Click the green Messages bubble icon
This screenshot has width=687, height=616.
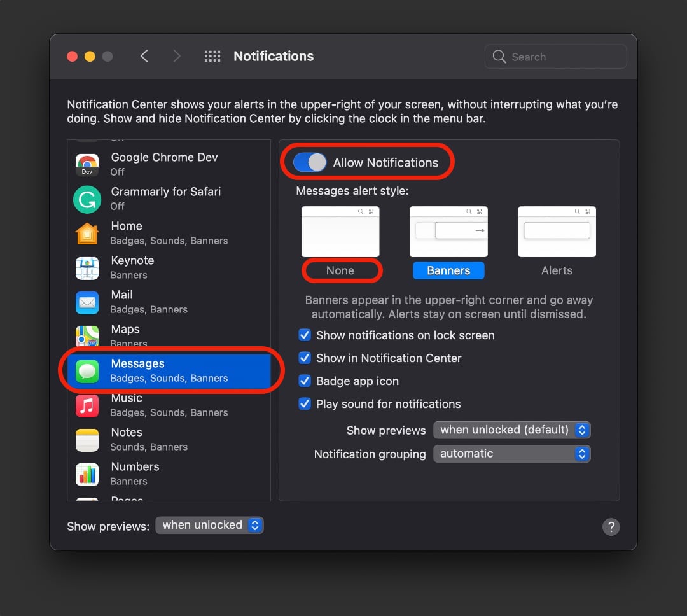pos(87,372)
